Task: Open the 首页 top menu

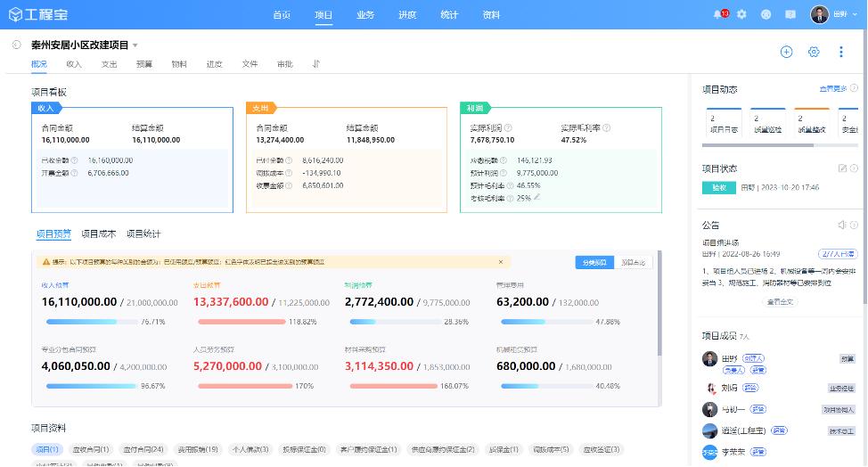Action: (282, 15)
